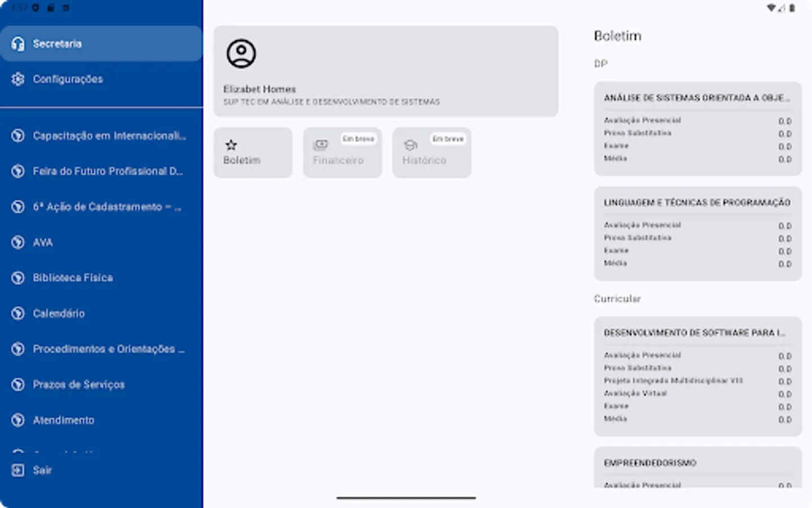Open the ANÁLISE DE SISTEMAS grade card
The height and width of the screenshot is (508, 812).
click(698, 128)
